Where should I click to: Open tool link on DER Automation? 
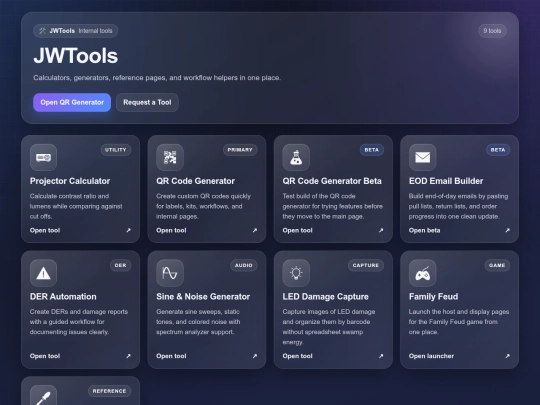tap(45, 356)
